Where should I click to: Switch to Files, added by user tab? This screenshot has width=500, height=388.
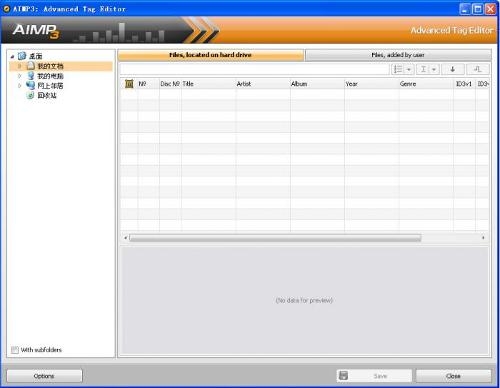click(x=398, y=55)
